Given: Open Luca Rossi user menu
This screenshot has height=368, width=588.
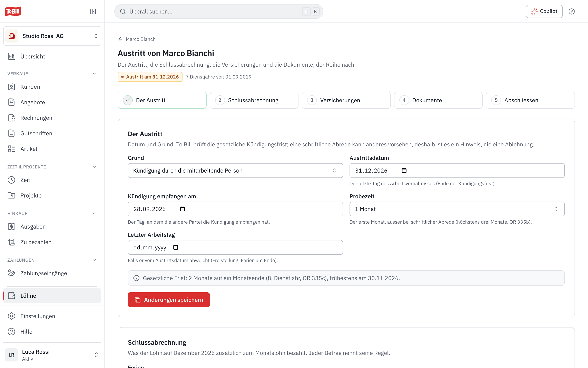Looking at the screenshot, I should (52, 355).
